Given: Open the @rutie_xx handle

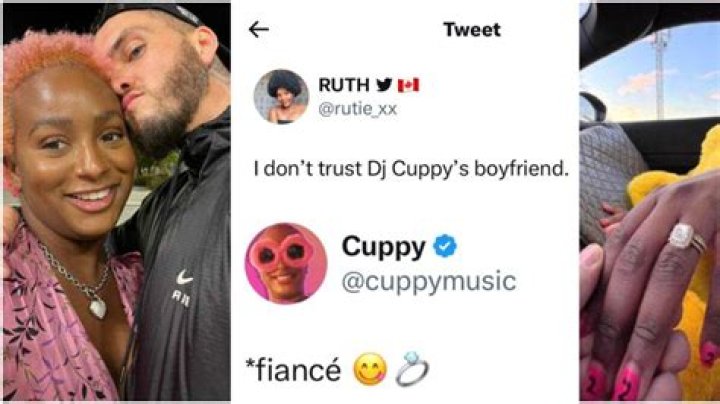Looking at the screenshot, I should coord(357,109).
